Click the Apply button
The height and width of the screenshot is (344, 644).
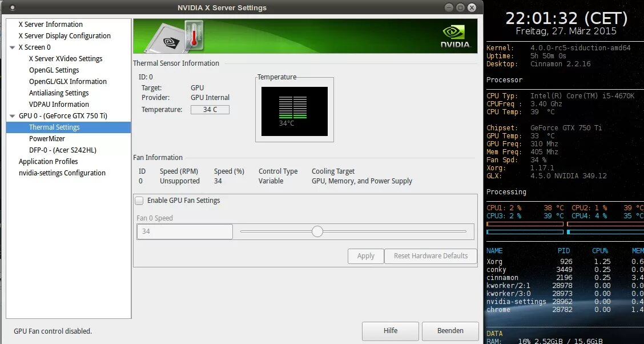tap(365, 256)
